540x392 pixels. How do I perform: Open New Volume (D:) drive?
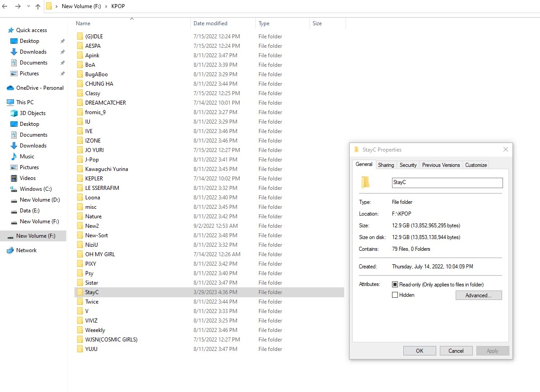(x=40, y=200)
